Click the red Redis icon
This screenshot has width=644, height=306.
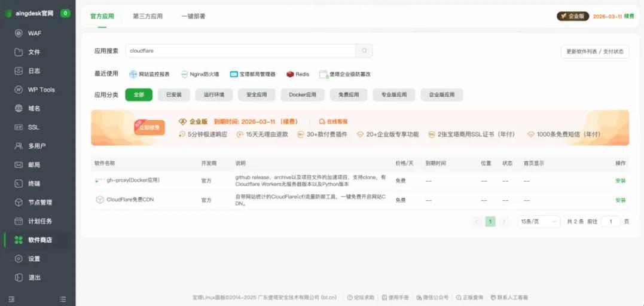[x=291, y=74]
